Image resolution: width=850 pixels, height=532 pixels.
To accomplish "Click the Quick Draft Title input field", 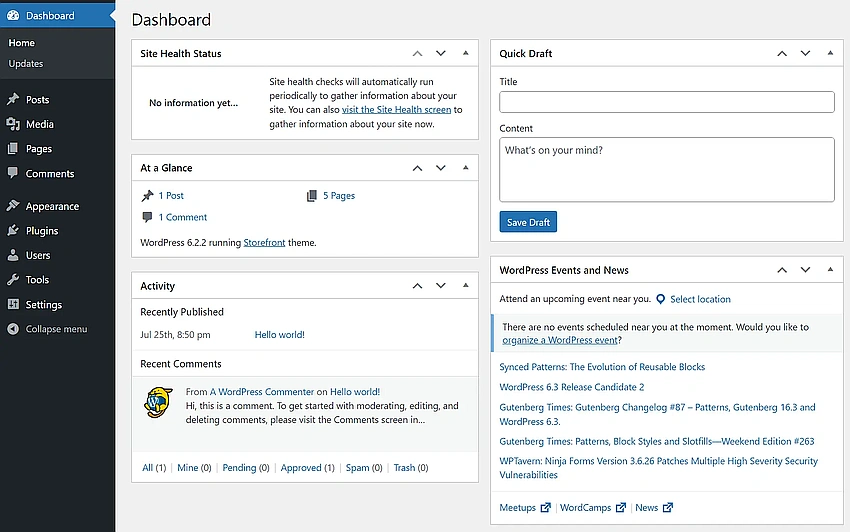I will click(x=667, y=102).
